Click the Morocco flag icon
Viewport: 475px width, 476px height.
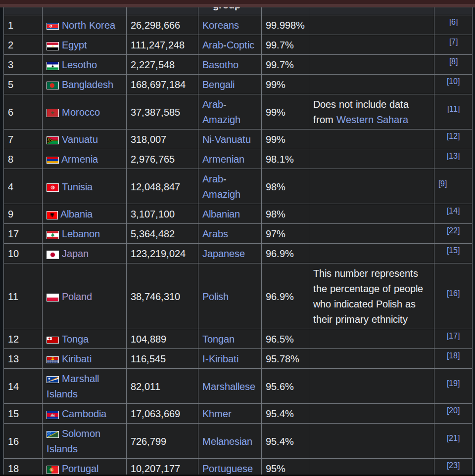click(x=52, y=113)
